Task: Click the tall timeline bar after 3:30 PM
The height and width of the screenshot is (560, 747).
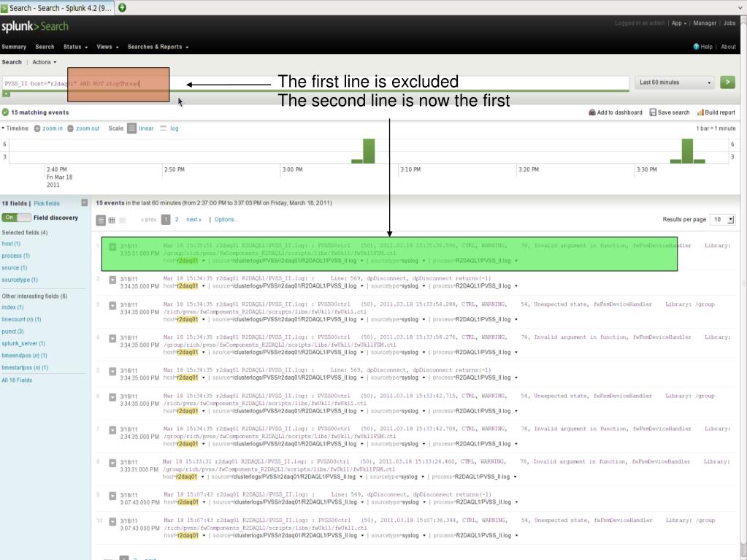Action: [x=687, y=151]
